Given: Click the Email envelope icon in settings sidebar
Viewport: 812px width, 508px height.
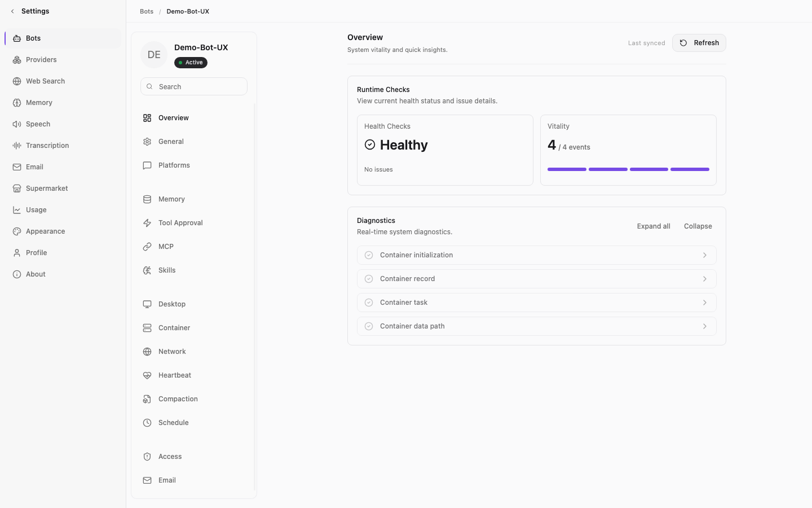Looking at the screenshot, I should 17,167.
